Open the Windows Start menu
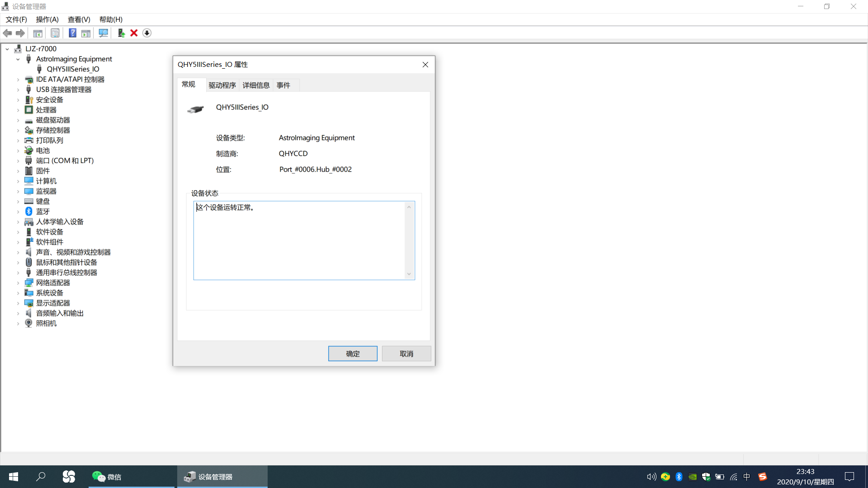The height and width of the screenshot is (488, 868). click(x=14, y=477)
